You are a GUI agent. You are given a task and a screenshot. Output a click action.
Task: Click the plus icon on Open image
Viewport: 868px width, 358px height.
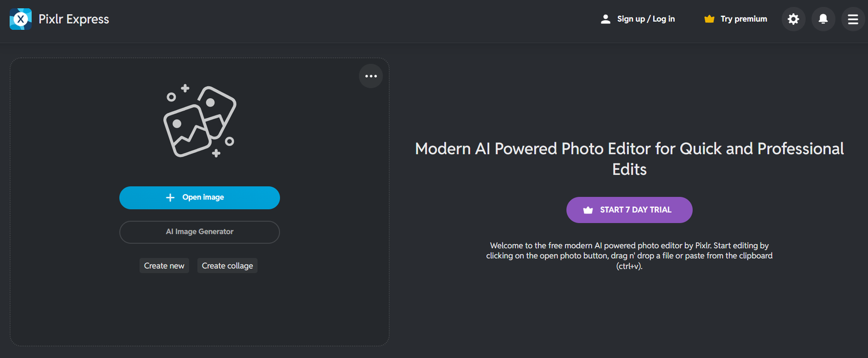pos(170,198)
